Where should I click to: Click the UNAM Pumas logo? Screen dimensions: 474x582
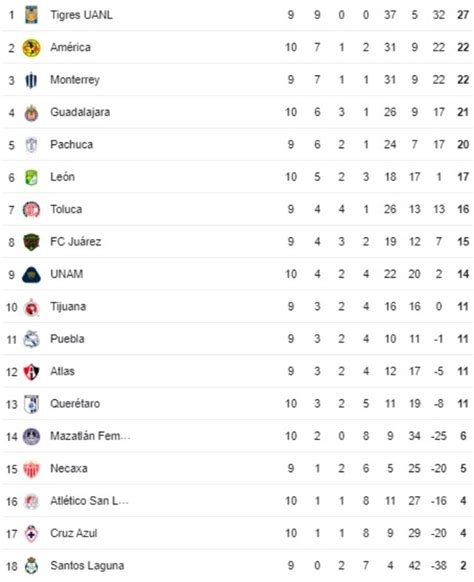tap(32, 274)
